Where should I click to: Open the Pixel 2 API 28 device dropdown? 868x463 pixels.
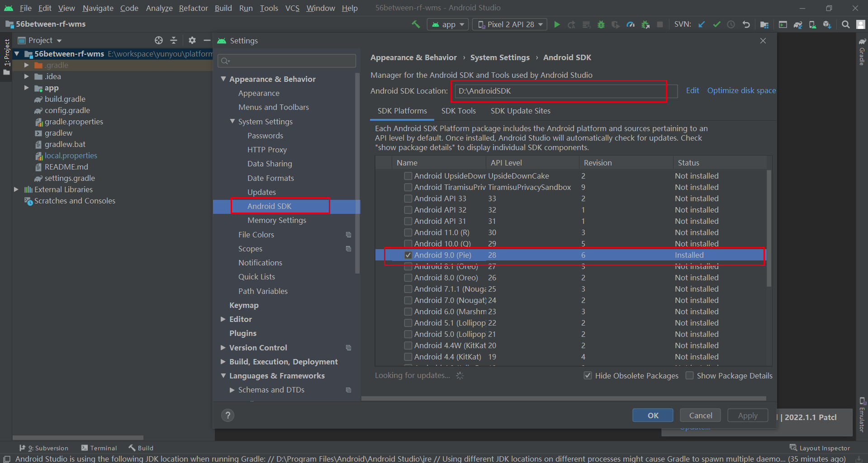[x=510, y=24]
